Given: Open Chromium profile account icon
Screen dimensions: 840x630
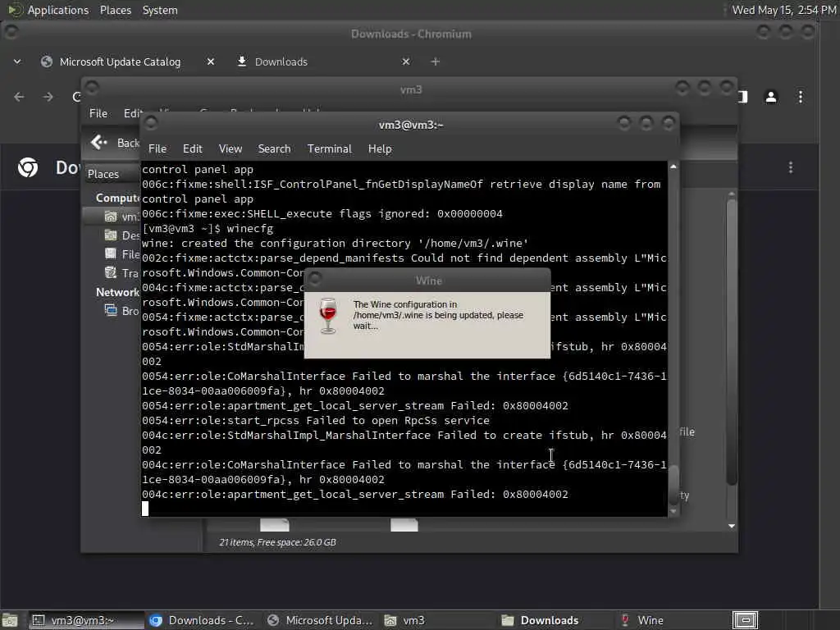Looking at the screenshot, I should pyautogui.click(x=771, y=97).
